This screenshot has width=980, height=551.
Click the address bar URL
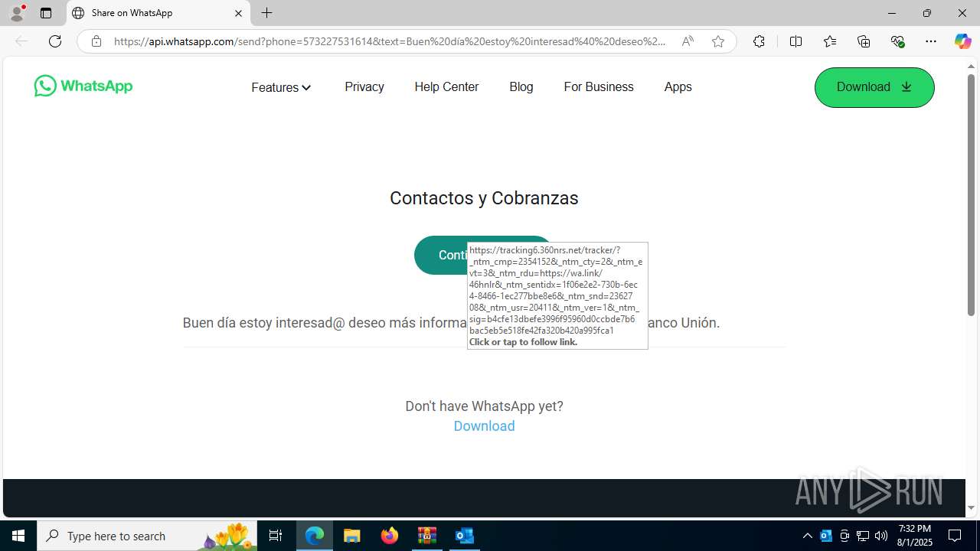(390, 41)
